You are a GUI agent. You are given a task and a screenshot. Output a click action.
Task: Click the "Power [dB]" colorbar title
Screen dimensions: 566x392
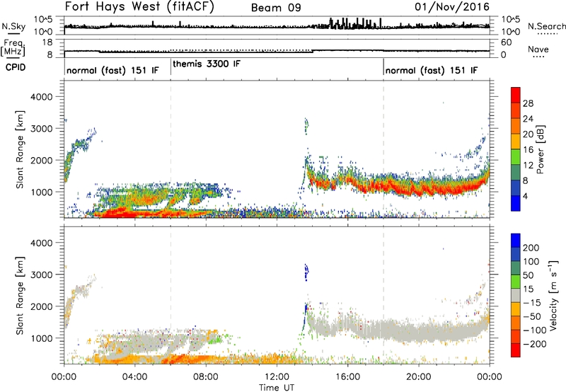[x=540, y=149]
